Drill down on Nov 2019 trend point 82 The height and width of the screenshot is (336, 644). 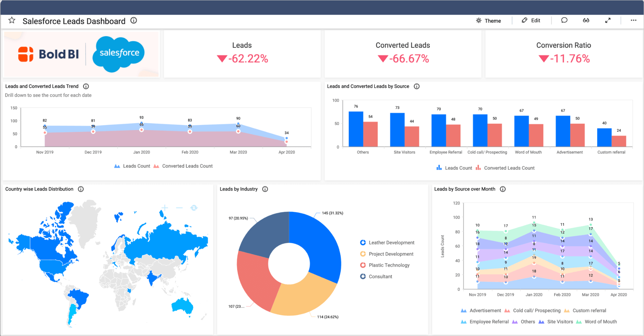45,126
